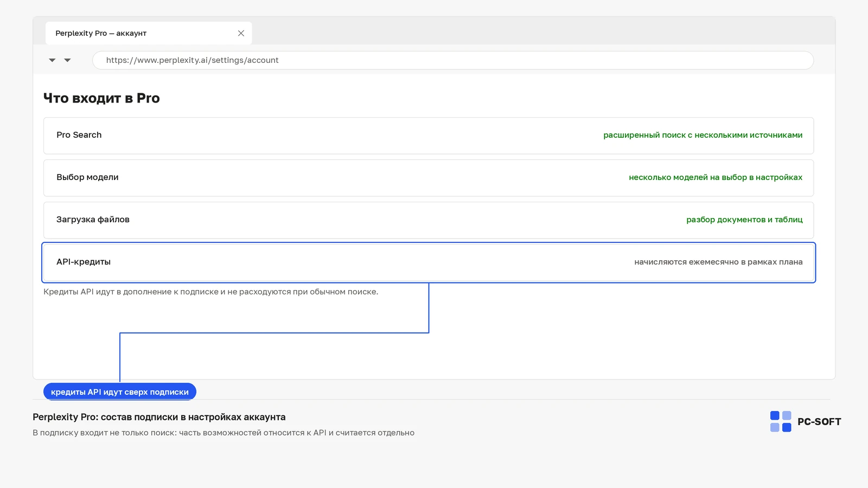This screenshot has width=868, height=488.
Task: Click "несколько моделей на выбор в настройках" text
Action: pyautogui.click(x=716, y=177)
